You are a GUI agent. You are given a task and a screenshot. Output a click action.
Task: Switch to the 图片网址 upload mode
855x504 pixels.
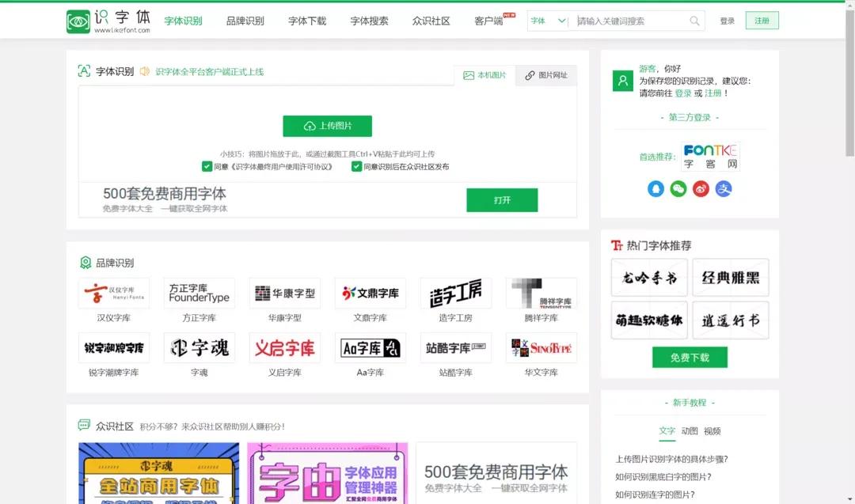tap(547, 74)
